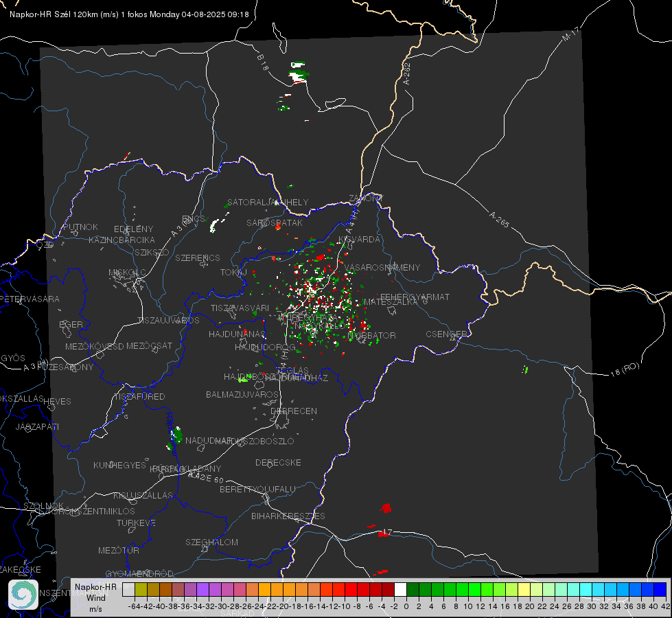Pick the blue swatch between 40 and 42
672x618 pixels.
point(660,589)
